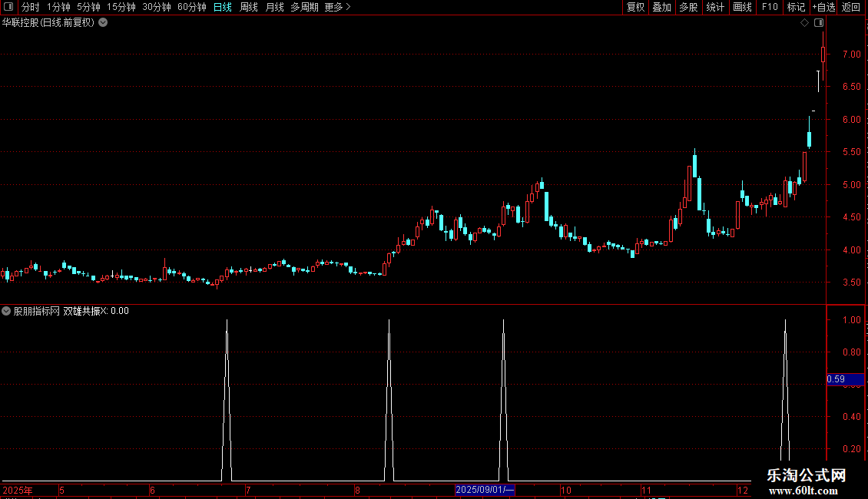This screenshot has height=499, width=868.
Task: Select the 1分钟 period tab
Action: tap(58, 7)
